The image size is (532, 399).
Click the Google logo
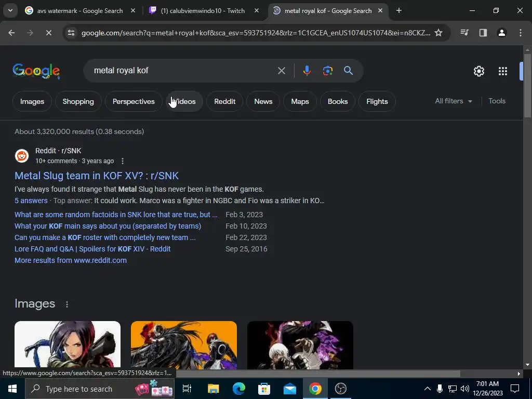(x=36, y=71)
